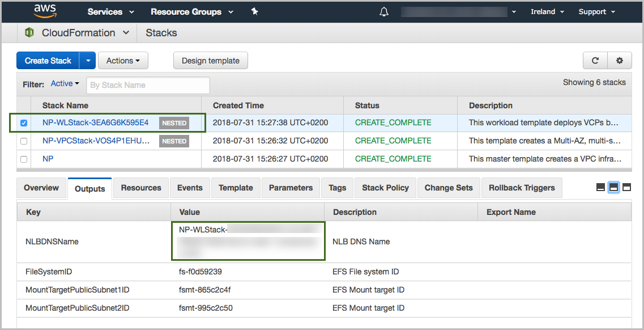Select the maximized pane layout icon
Image resolution: width=644 pixels, height=330 pixels.
coord(627,188)
